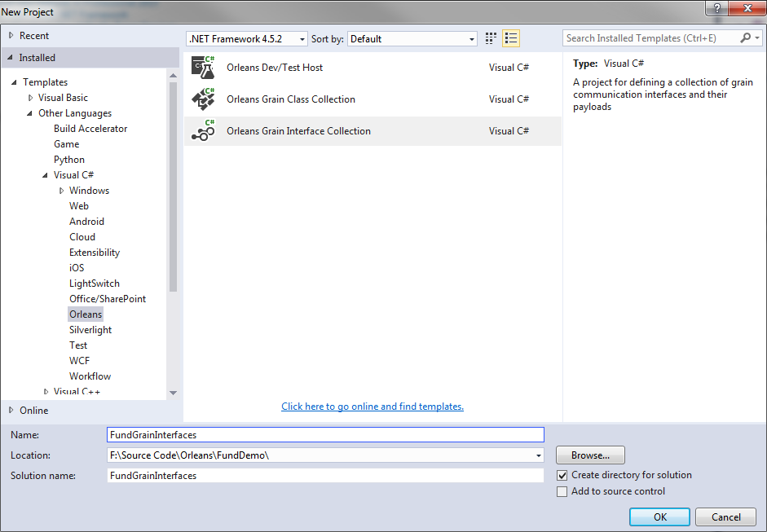This screenshot has width=767, height=532.
Task: Click the OK button
Action: (x=660, y=517)
